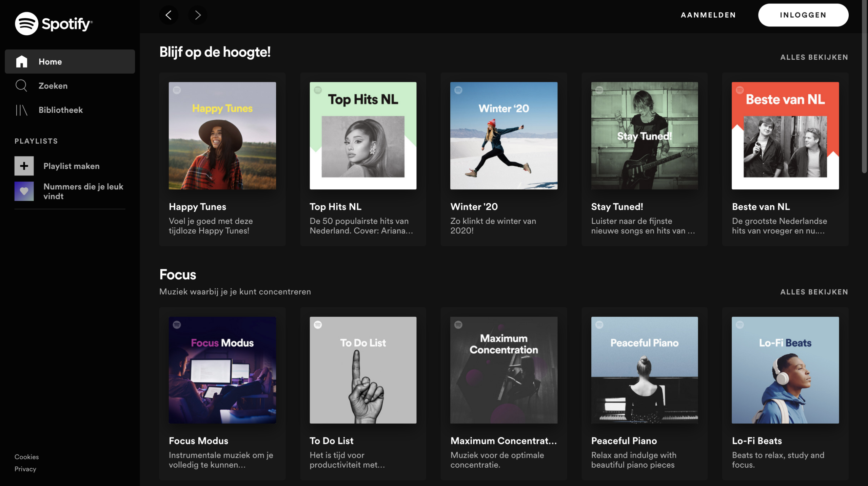The width and height of the screenshot is (868, 486).
Task: Open the Home menu item
Action: pos(70,61)
